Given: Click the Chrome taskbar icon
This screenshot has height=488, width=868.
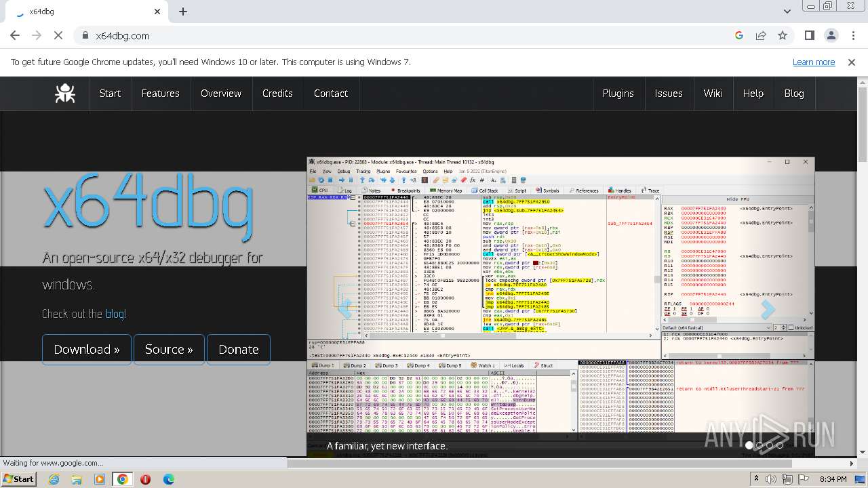Looking at the screenshot, I should click(x=123, y=479).
